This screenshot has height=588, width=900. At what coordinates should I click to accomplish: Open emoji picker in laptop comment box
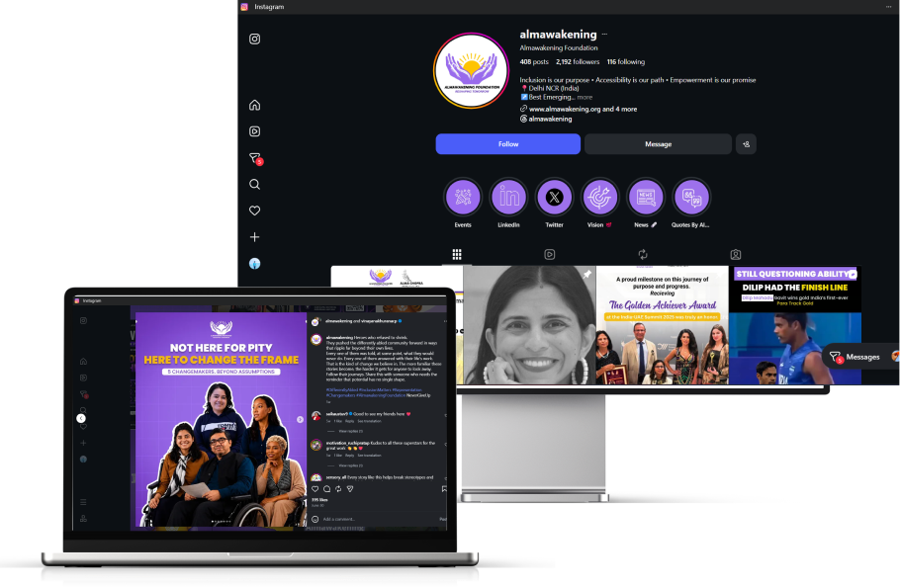pos(315,519)
